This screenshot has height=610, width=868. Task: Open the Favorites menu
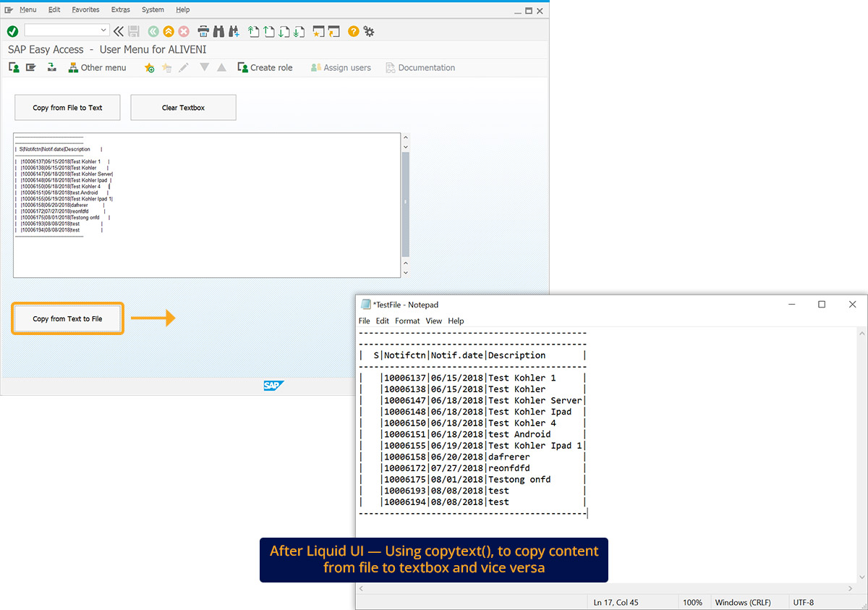[86, 9]
